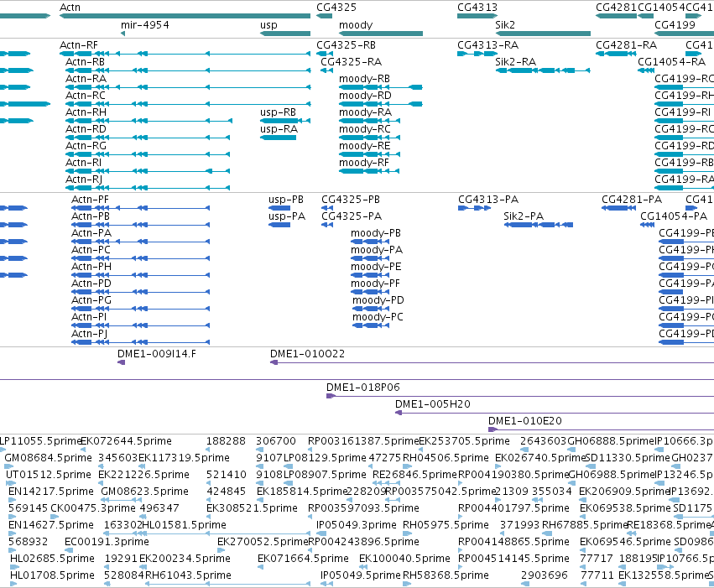The width and height of the screenshot is (714, 588).
Task: Open the moody-PC protein label
Action: [x=378, y=317]
